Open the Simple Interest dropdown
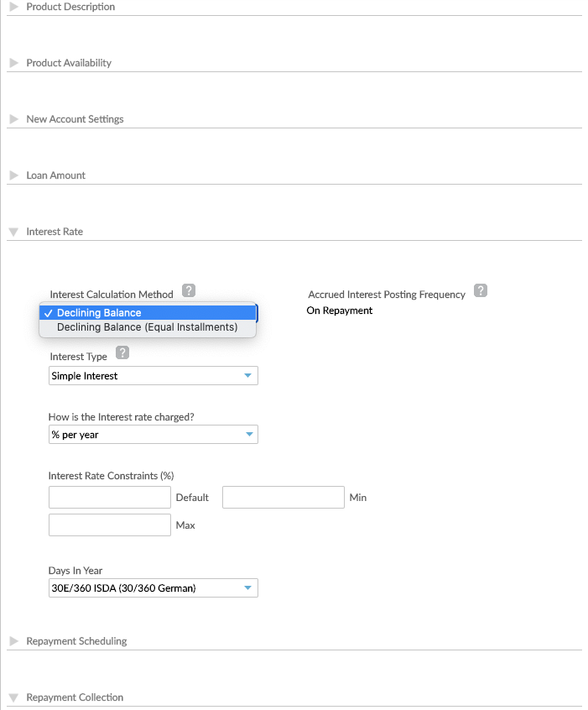Image resolution: width=588 pixels, height=710 pixels. (x=153, y=375)
